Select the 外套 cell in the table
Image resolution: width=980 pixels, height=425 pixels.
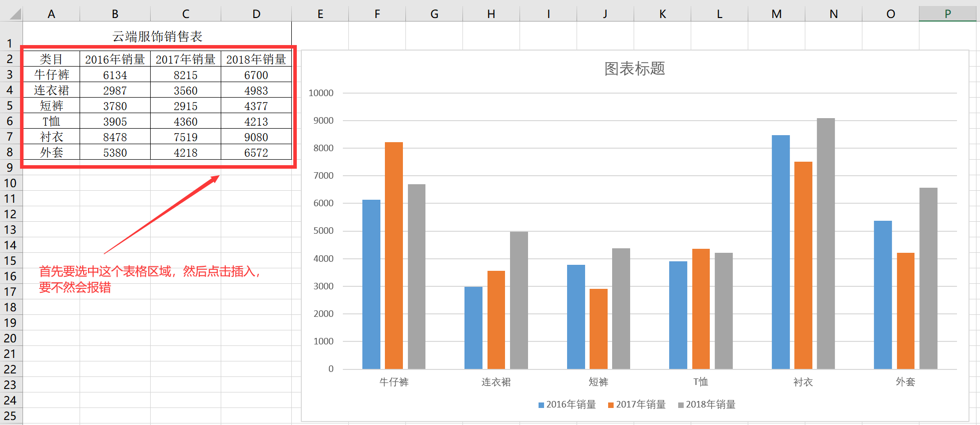52,152
